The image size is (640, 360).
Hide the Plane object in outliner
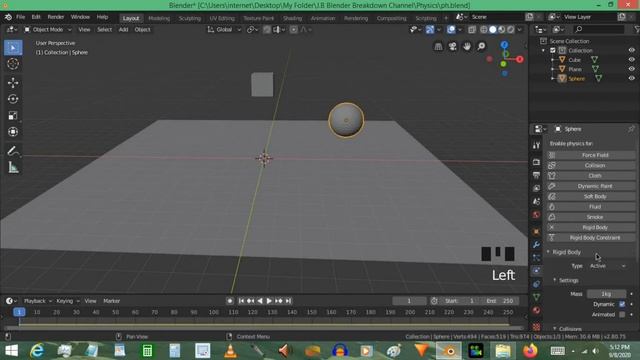tap(631, 69)
